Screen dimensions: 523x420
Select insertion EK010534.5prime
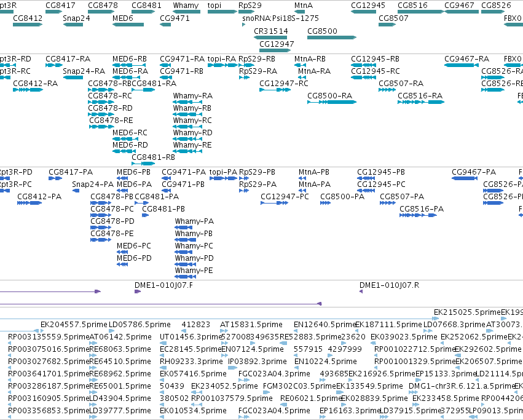click(x=193, y=411)
